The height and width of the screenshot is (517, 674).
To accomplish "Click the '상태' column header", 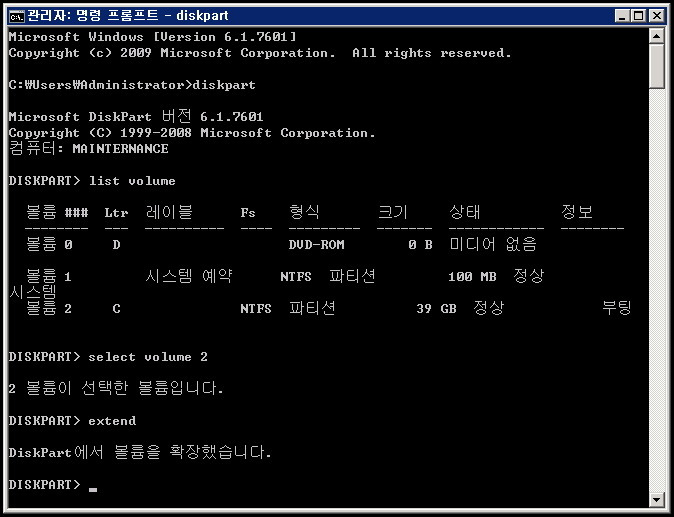I will pos(464,212).
